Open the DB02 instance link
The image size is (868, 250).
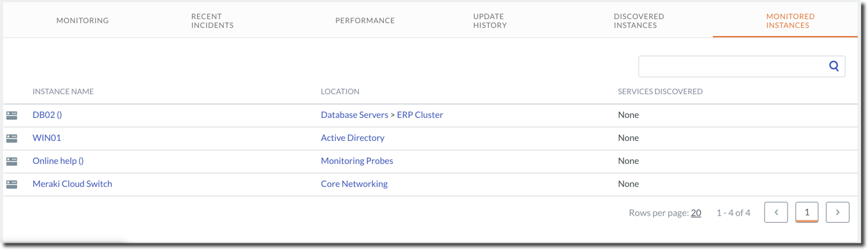coord(47,115)
